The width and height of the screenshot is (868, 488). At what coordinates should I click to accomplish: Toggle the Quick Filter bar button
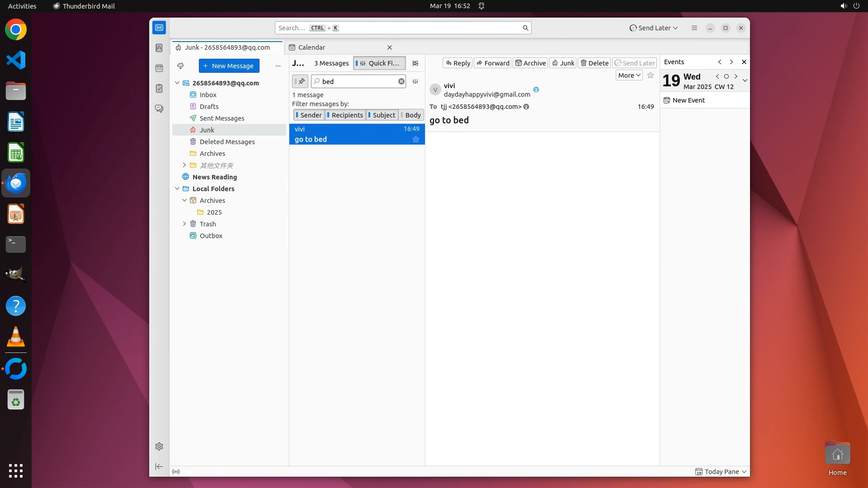pos(379,63)
